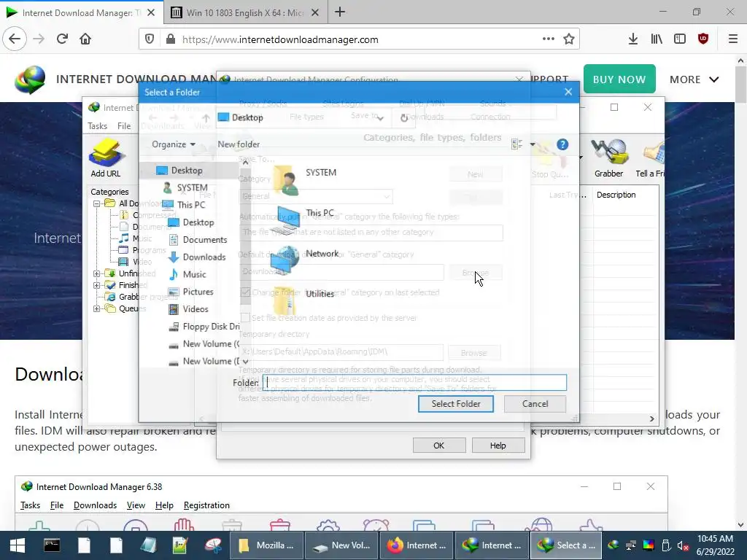Click uBlock Origin extension icon
The width and height of the screenshot is (747, 560).
click(x=703, y=39)
